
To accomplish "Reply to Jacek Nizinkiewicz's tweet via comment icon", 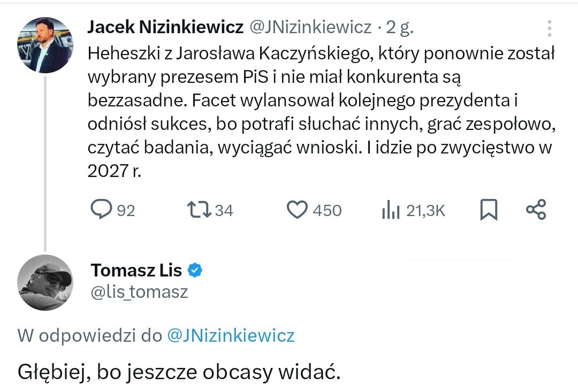I will [101, 210].
